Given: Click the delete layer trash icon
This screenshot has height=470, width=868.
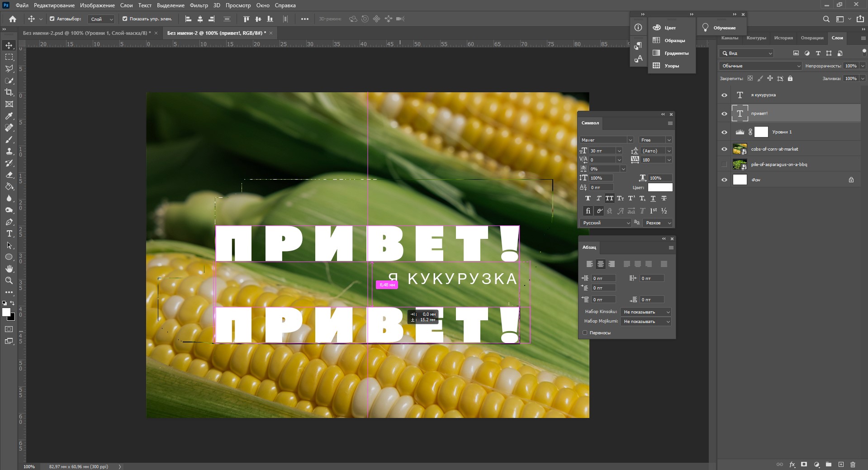Looking at the screenshot, I should (853, 465).
